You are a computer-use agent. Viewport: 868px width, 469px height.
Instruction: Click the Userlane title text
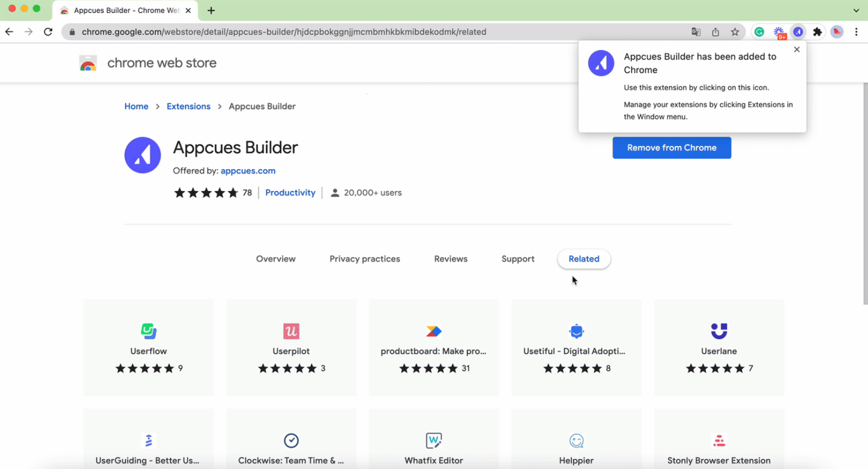coord(719,351)
